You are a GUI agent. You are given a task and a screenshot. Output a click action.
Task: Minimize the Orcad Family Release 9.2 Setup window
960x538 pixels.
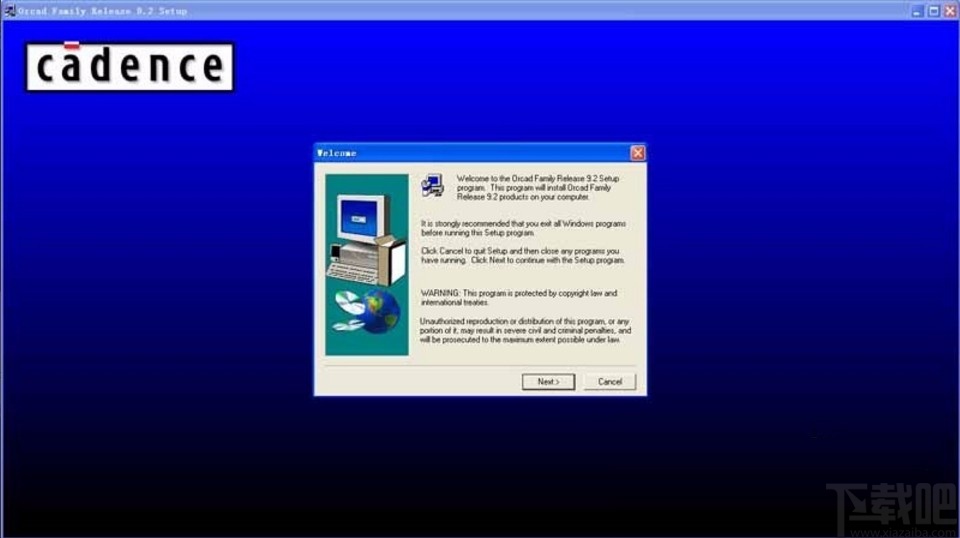pyautogui.click(x=917, y=11)
